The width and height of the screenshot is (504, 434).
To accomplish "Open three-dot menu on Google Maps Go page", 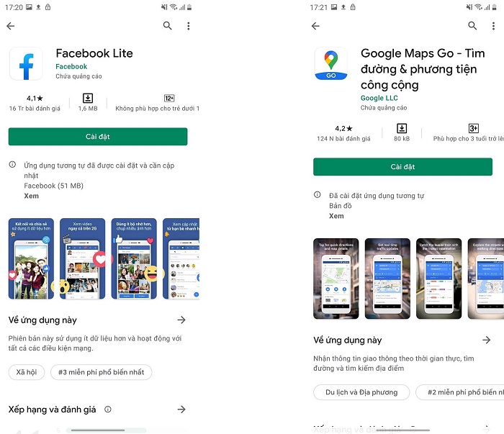I will pos(493,26).
